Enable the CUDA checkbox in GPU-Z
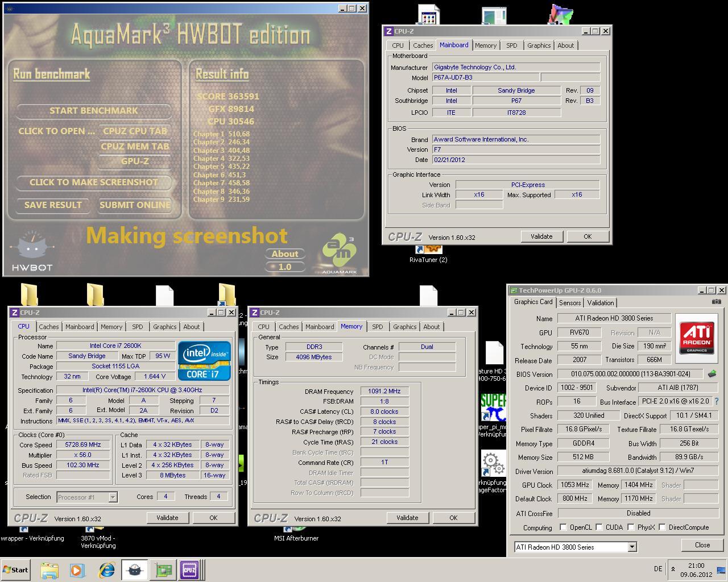Viewport: 728px width, 582px height. pos(599,527)
